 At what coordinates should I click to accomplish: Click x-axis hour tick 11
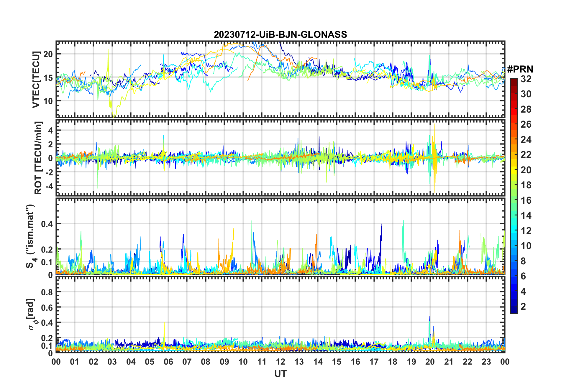coord(262,362)
